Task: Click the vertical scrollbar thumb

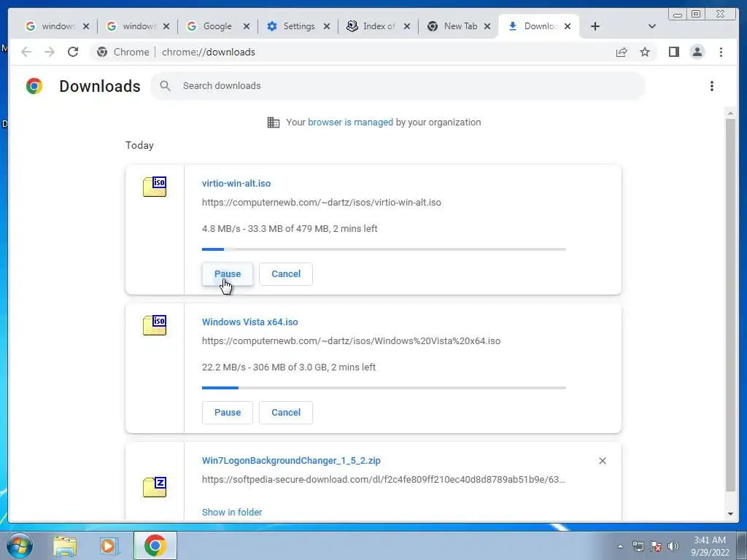Action: point(730,306)
